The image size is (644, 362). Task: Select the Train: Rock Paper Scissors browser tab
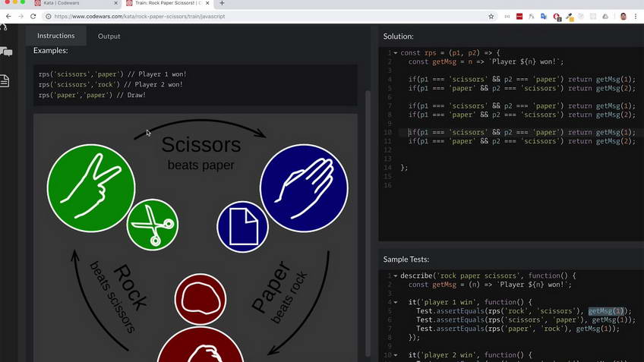168,3
